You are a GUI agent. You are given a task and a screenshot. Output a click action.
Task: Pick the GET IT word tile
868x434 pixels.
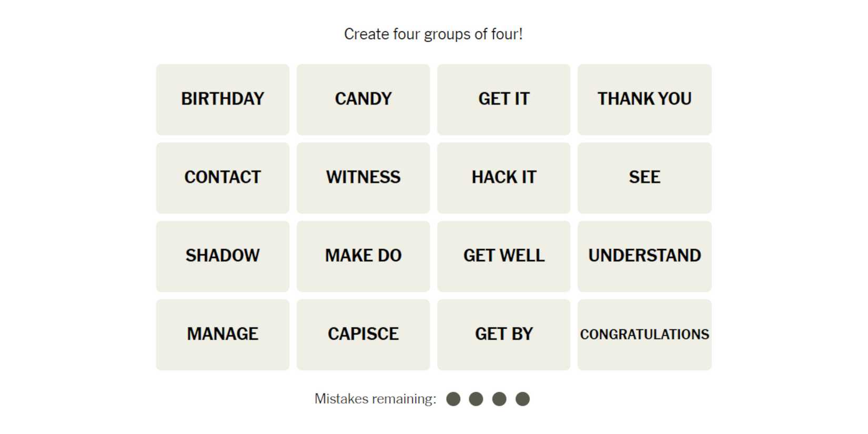coord(503,99)
